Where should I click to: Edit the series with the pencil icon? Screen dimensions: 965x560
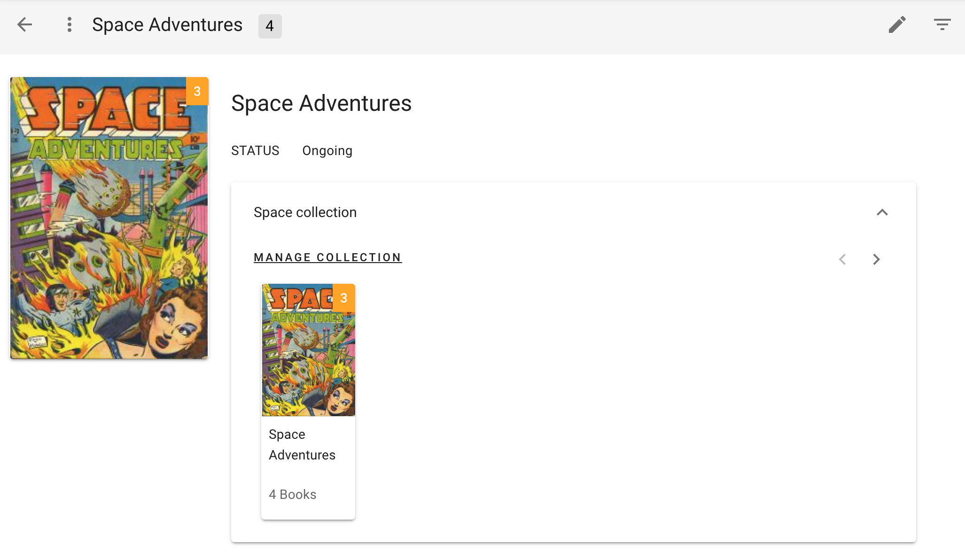click(x=897, y=24)
